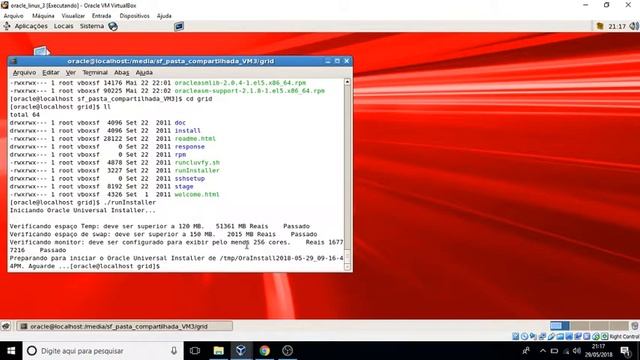Open the GNOME panel volume control
This screenshot has height=360, width=640.
tap(633, 26)
